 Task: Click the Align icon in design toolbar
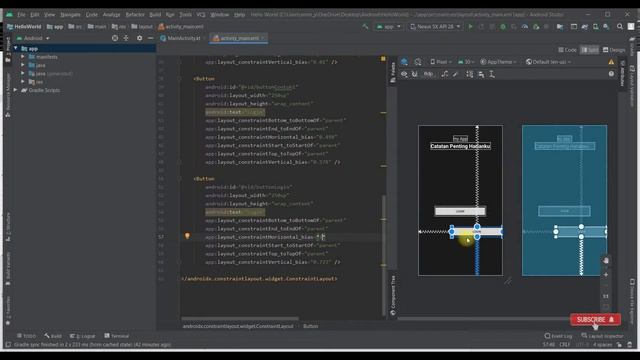pos(481,74)
